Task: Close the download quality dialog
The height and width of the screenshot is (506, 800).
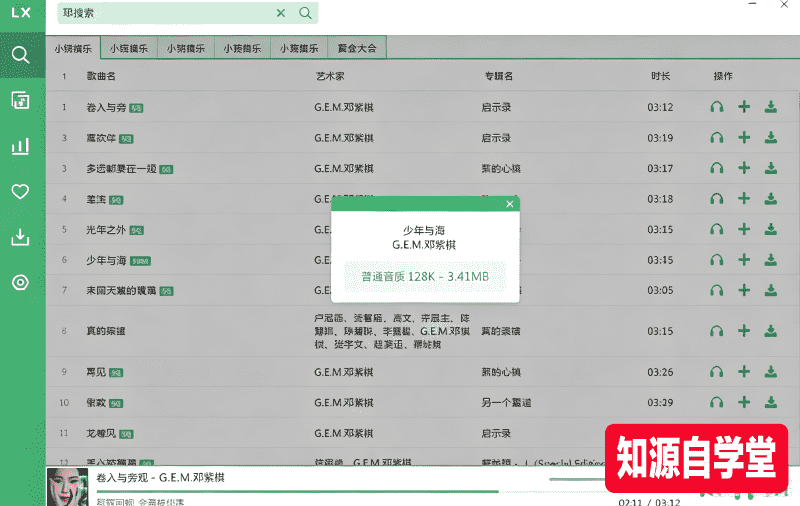Action: point(509,204)
